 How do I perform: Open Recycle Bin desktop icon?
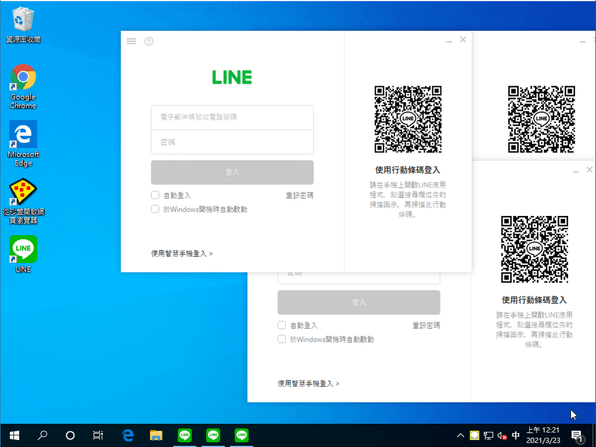tap(23, 25)
